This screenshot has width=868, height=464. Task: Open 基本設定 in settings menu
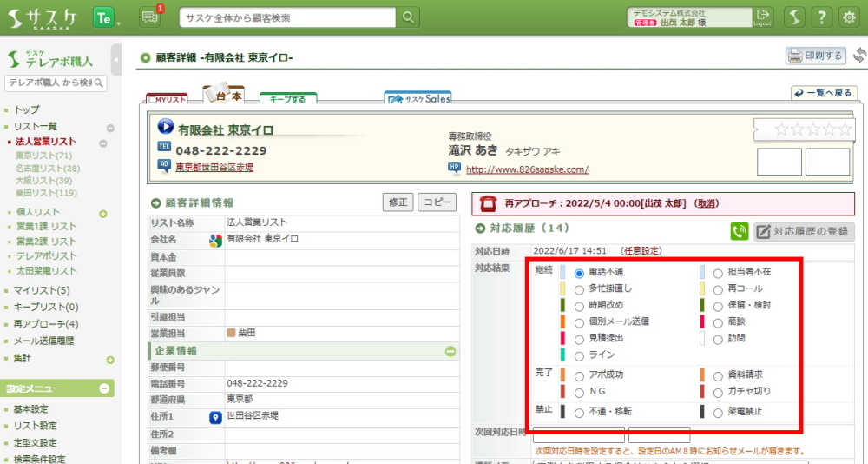31,409
